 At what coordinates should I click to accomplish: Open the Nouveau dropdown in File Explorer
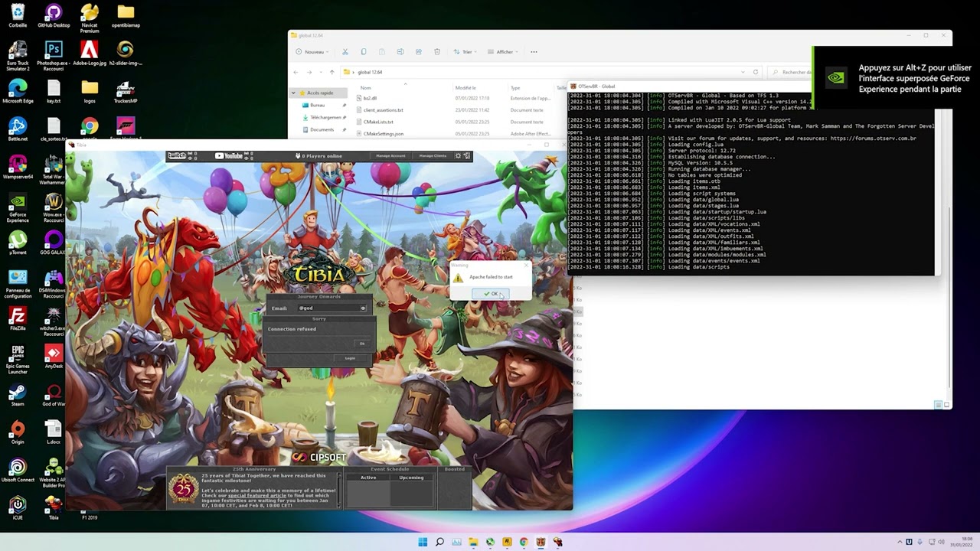pos(312,52)
